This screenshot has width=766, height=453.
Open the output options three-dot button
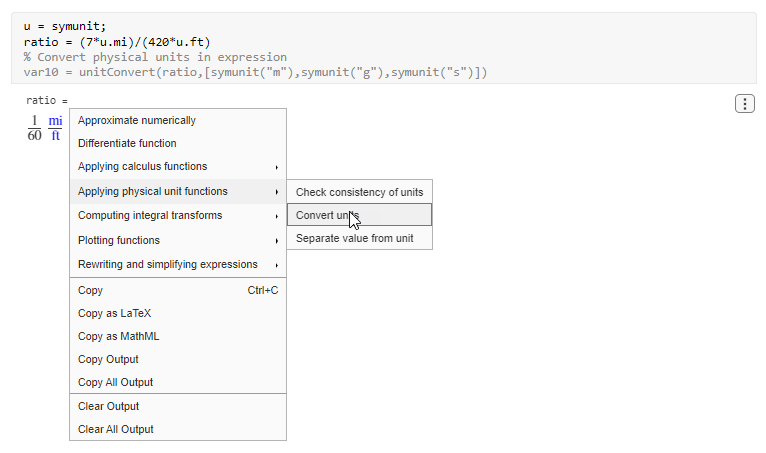click(744, 104)
